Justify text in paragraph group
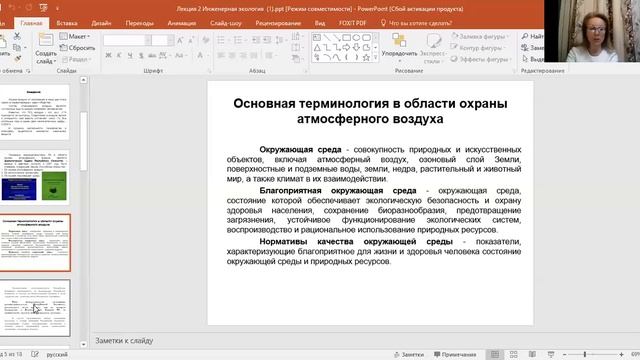 (254, 56)
